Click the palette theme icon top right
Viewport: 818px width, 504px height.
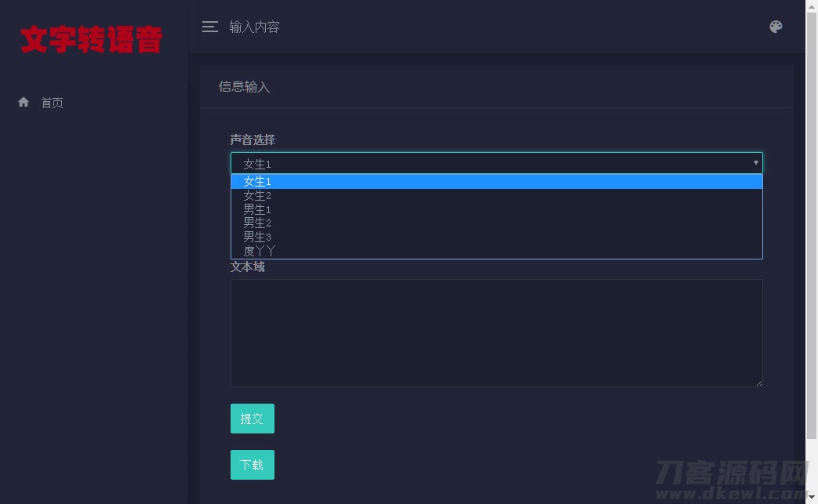[776, 26]
